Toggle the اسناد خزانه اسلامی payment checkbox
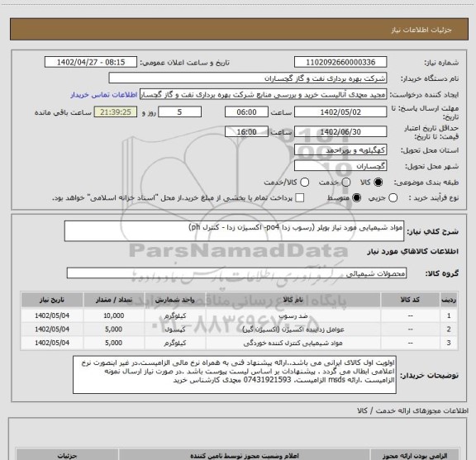The width and height of the screenshot is (476, 460). [x=300, y=198]
